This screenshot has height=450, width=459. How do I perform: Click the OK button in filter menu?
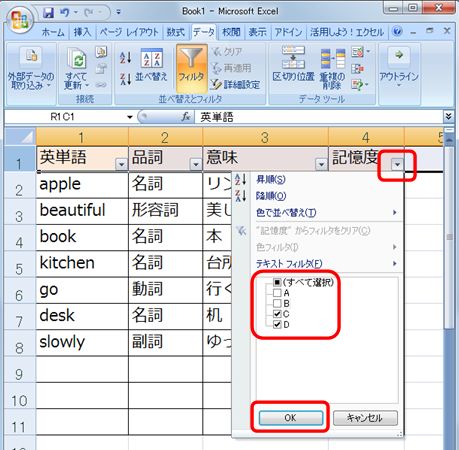point(290,418)
